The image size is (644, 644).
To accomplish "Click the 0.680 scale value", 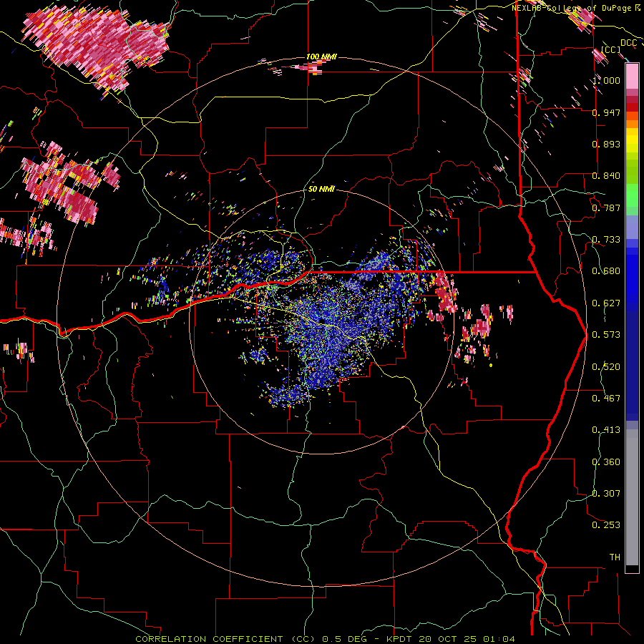I will 606,270.
